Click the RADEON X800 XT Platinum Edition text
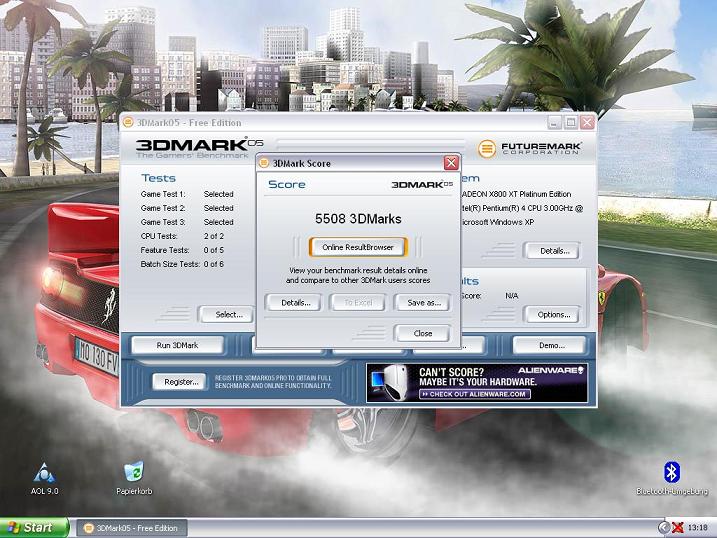Screen dimensions: 717x538 click(516, 194)
